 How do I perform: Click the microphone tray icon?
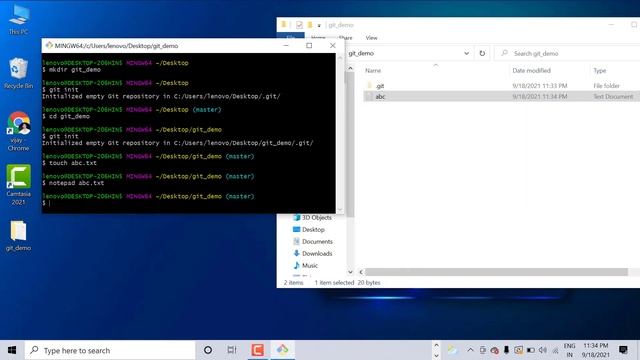pos(506,350)
